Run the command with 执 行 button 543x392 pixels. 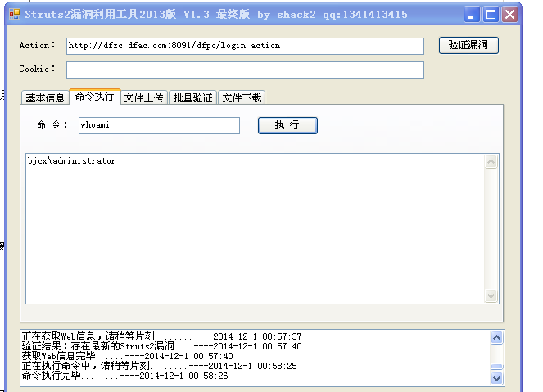point(287,125)
